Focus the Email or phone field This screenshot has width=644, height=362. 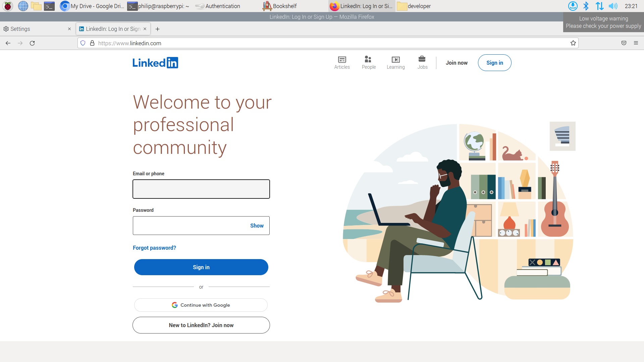(201, 189)
